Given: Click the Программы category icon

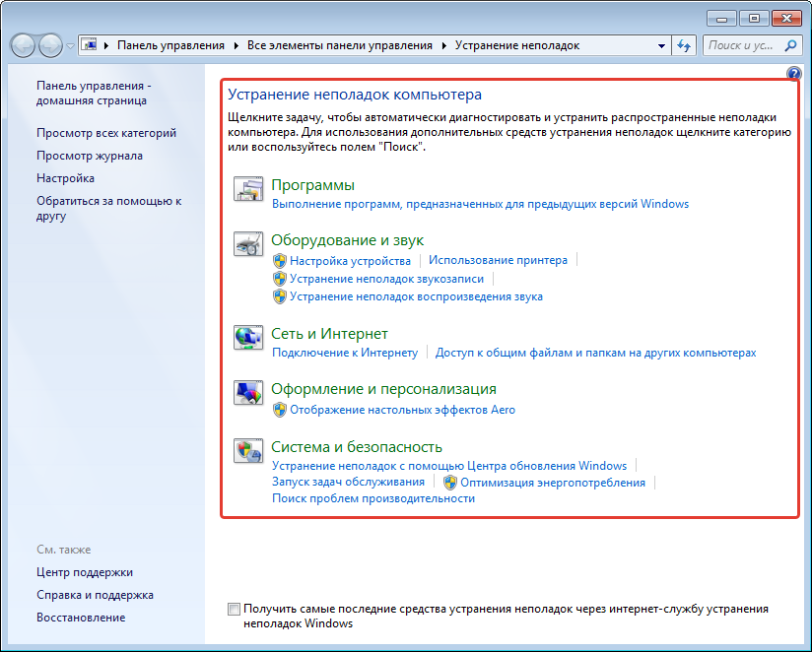Looking at the screenshot, I should (x=248, y=189).
